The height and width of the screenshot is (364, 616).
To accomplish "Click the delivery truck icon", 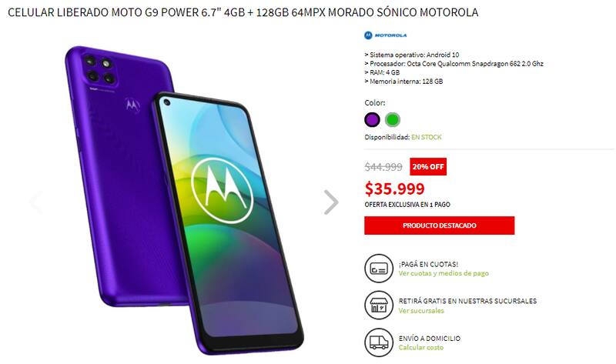I will [379, 342].
